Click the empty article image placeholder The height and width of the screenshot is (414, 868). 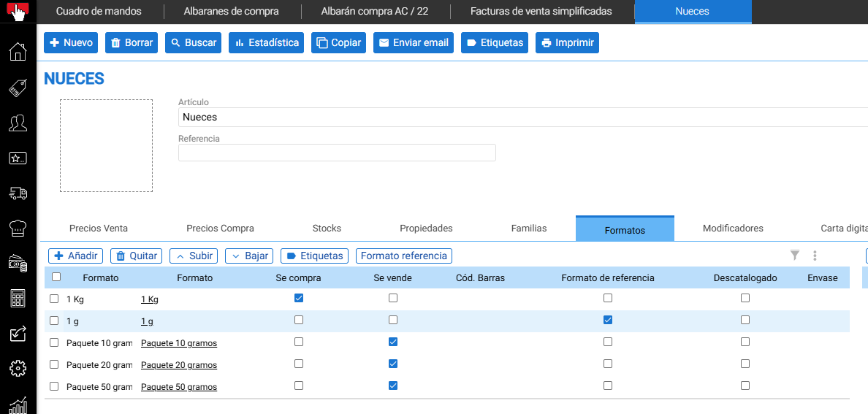tap(106, 145)
